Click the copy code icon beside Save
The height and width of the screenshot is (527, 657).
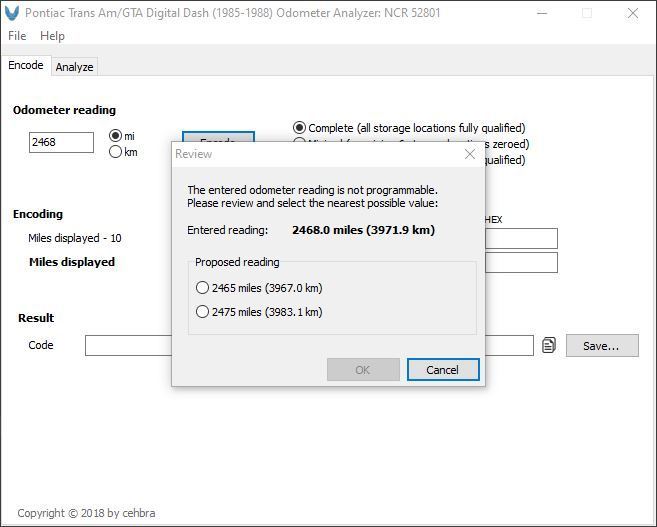[x=549, y=345]
